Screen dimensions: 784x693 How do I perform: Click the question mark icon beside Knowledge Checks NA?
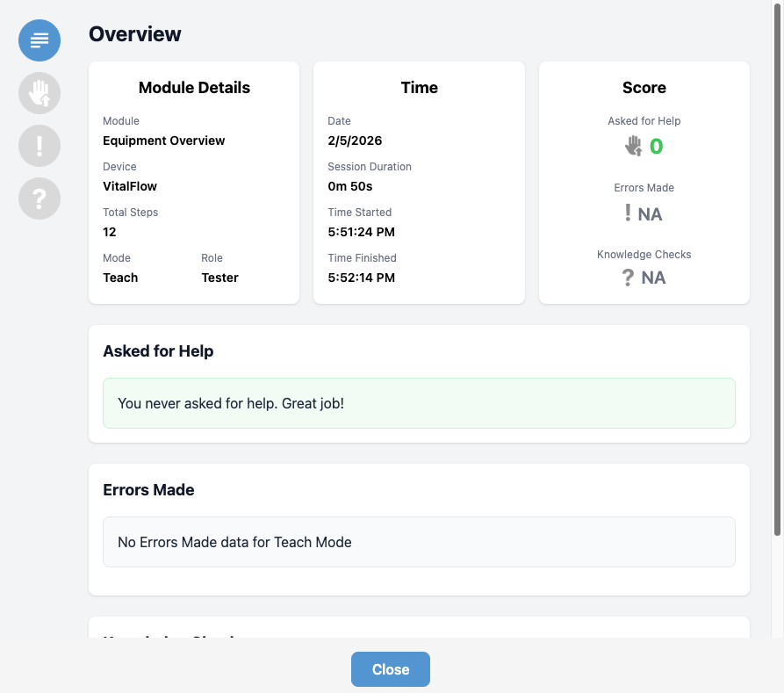629,278
